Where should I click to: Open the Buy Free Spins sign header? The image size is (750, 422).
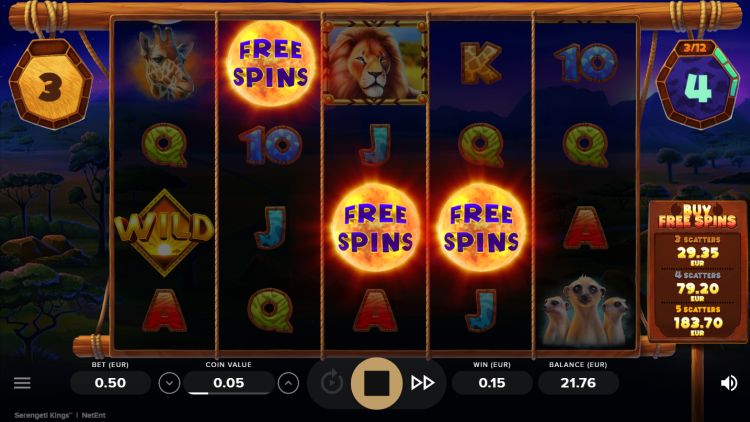tap(697, 216)
